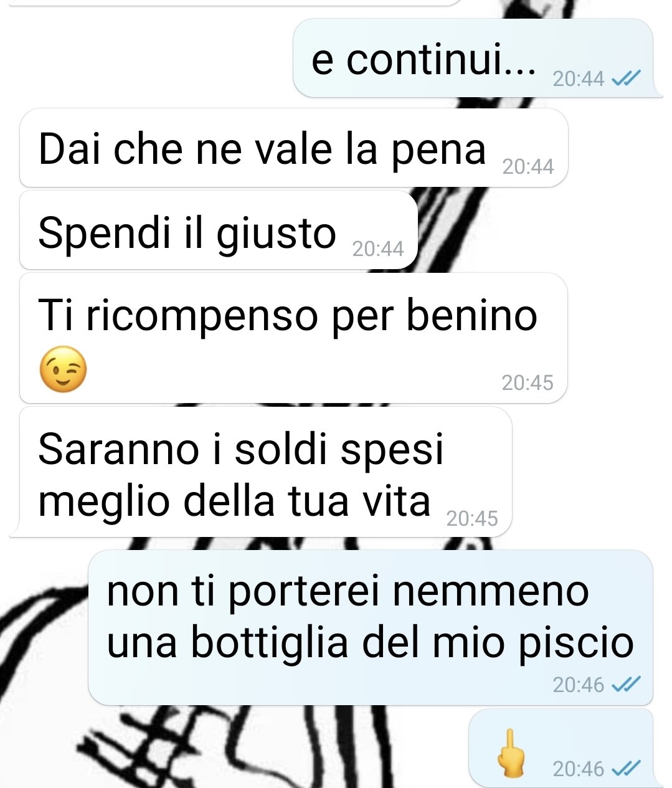Tap the 20:45 timestamp under the wink emoji
672x788 pixels.
[x=528, y=382]
